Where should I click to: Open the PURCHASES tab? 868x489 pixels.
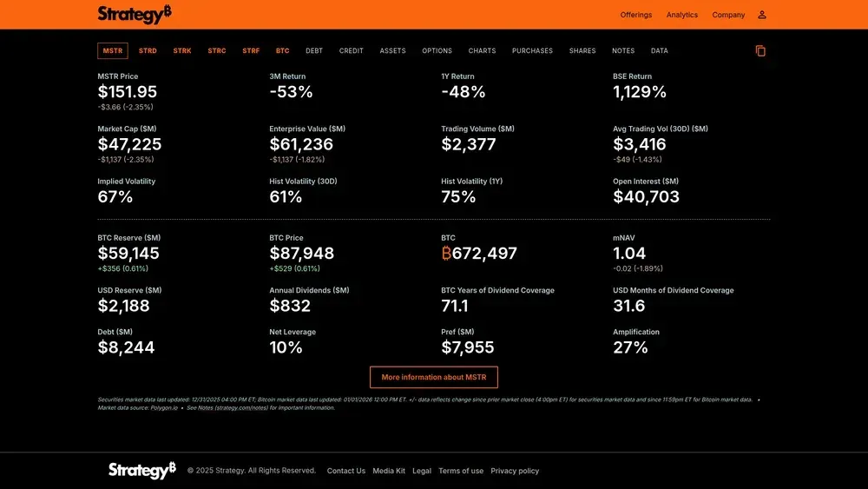[532, 51]
